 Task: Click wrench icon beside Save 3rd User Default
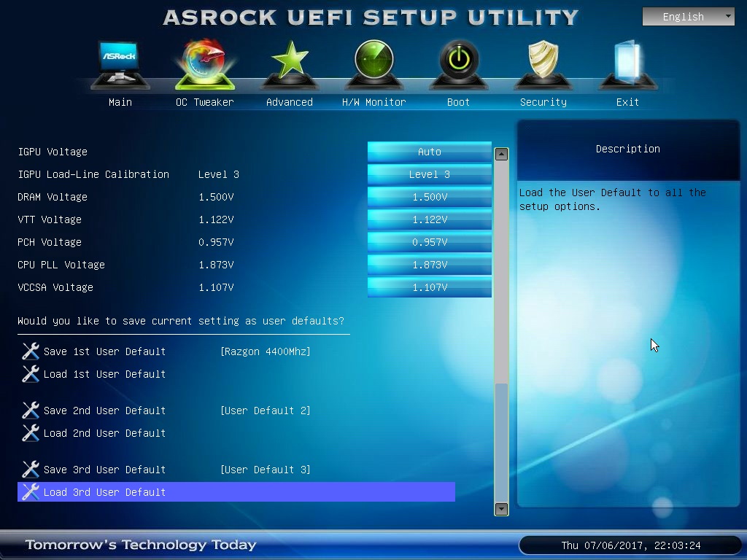point(31,469)
